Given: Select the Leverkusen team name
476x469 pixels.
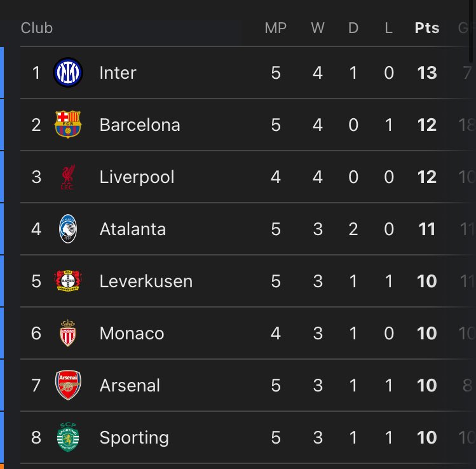Looking at the screenshot, I should [x=146, y=281].
